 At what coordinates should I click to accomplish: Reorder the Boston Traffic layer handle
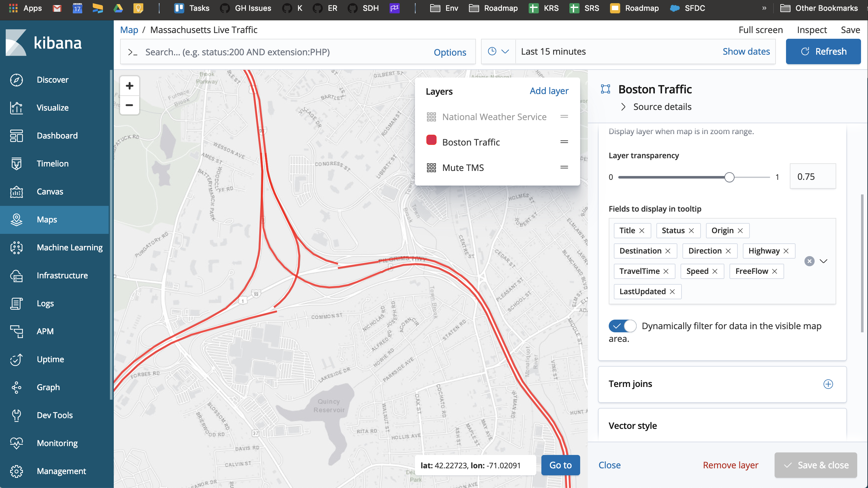point(564,142)
